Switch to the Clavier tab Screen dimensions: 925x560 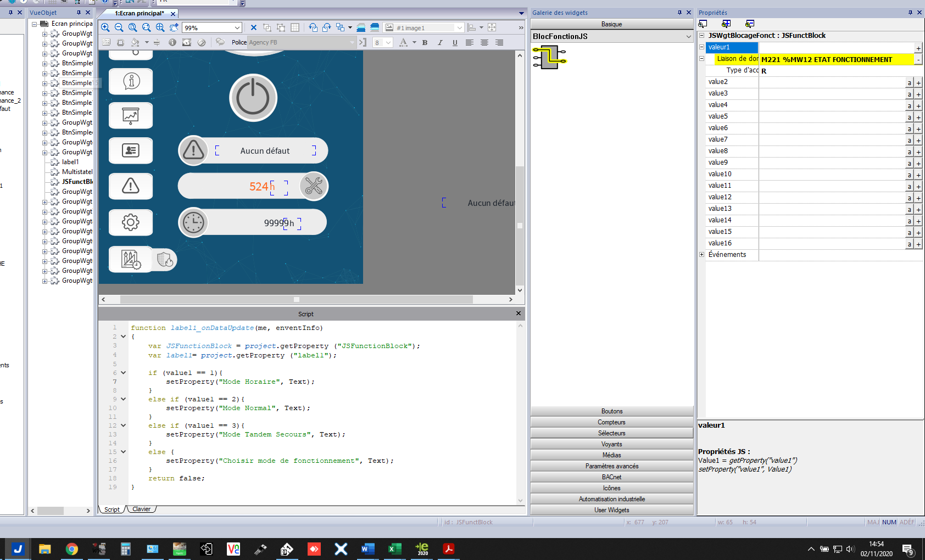pyautogui.click(x=141, y=509)
